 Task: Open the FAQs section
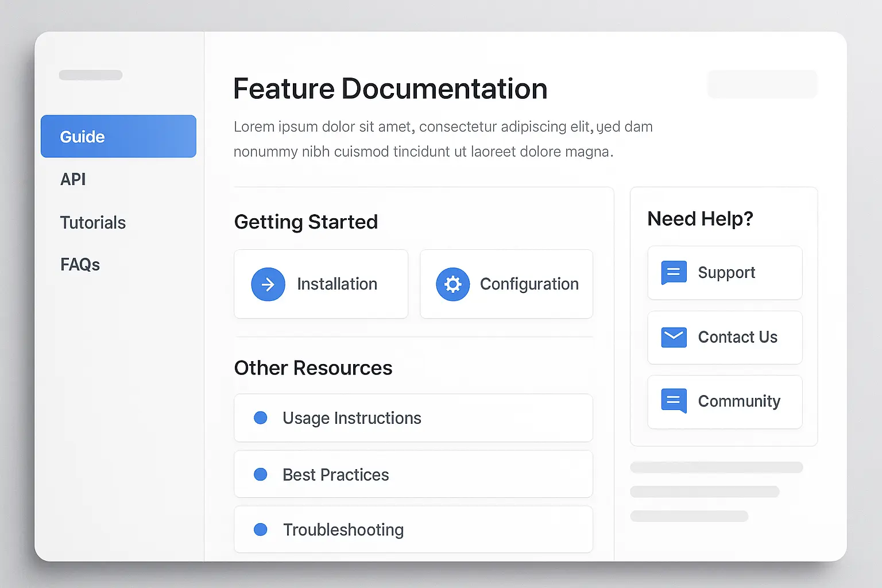coord(80,264)
